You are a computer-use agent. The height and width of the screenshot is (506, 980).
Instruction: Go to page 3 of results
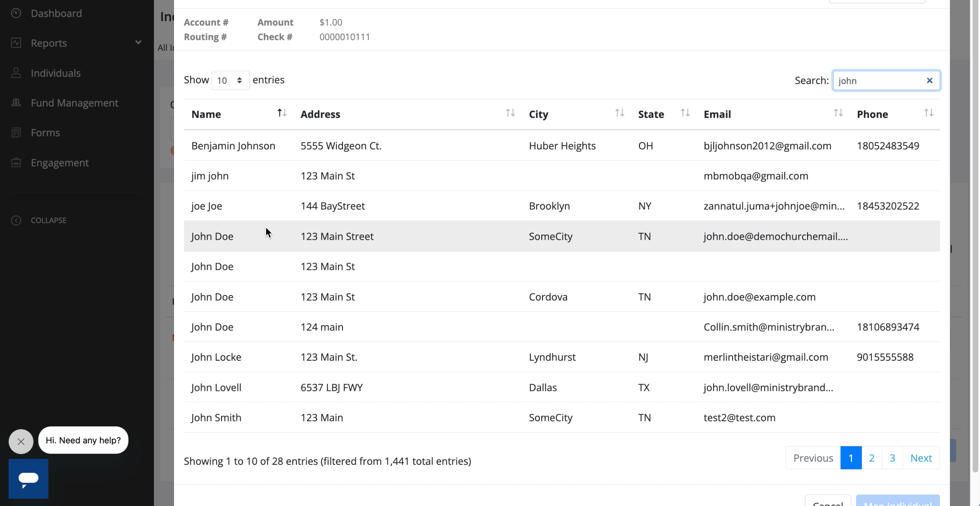(892, 458)
